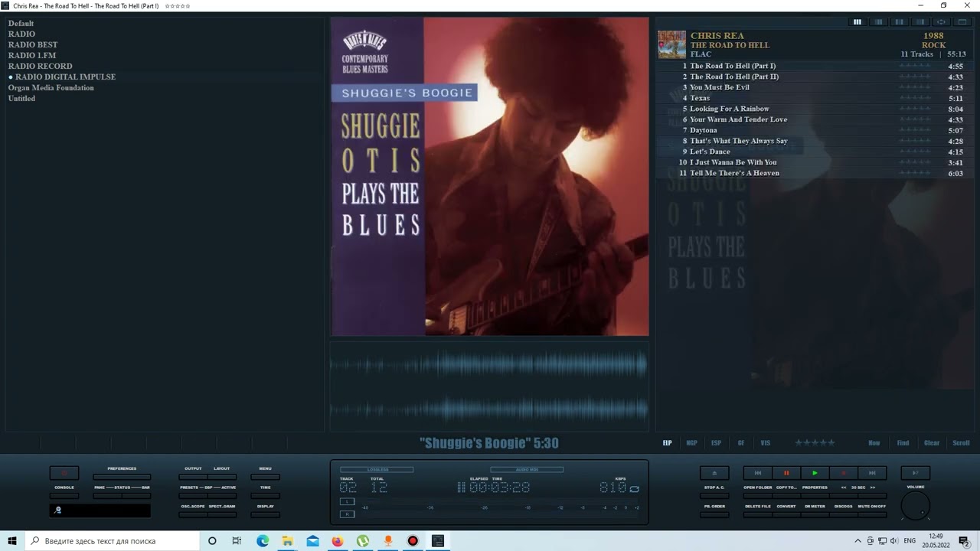Click Windows Start button

12,541
